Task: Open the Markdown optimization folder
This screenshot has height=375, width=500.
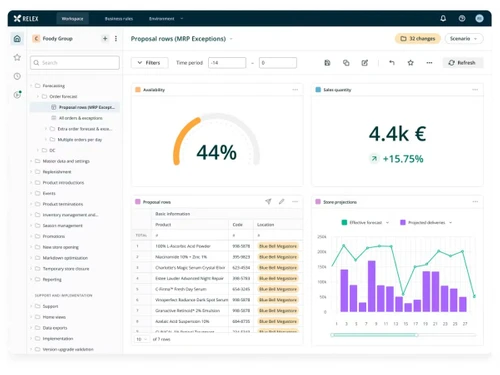Action: (65, 258)
